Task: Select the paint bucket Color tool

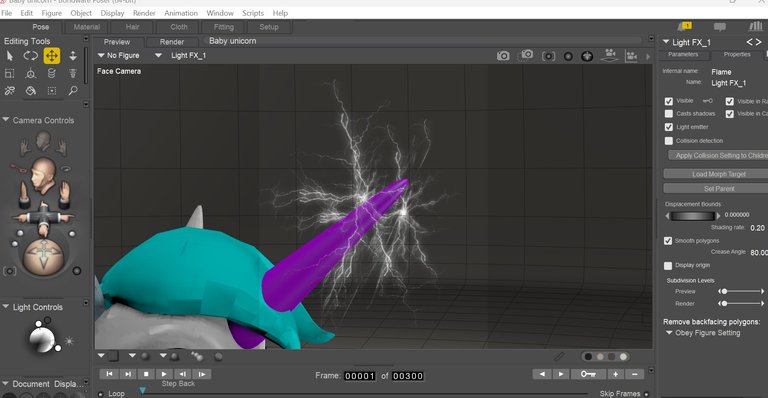Action: click(x=30, y=91)
